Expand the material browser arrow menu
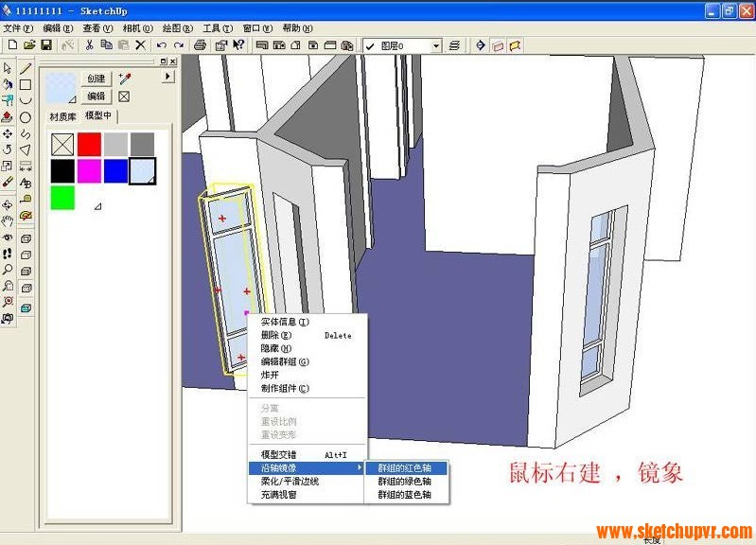The height and width of the screenshot is (545, 756). (167, 77)
